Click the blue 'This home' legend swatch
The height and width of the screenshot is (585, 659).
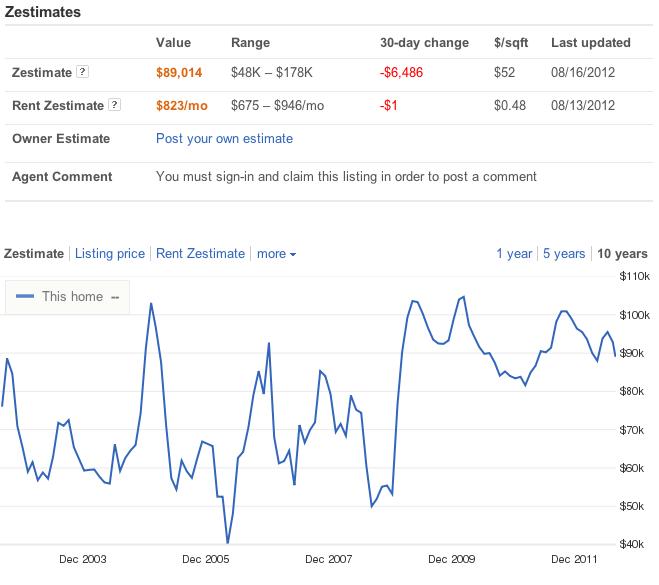pyautogui.click(x=26, y=297)
